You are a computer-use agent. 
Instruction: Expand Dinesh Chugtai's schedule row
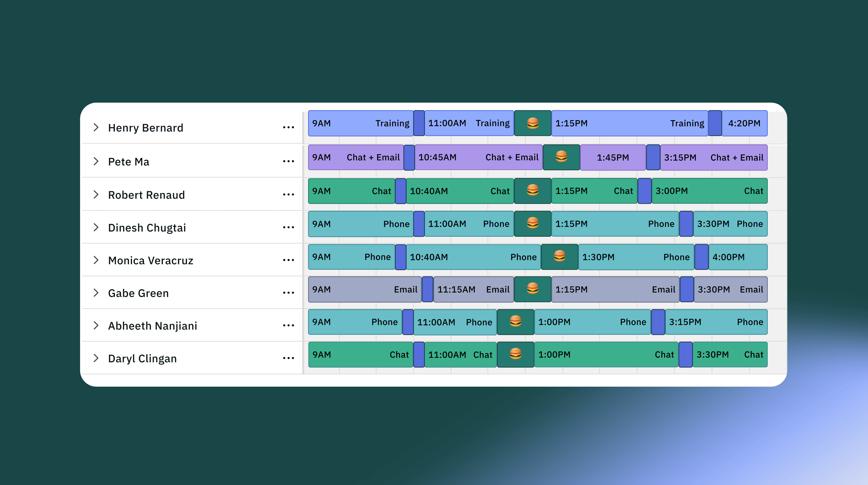[x=96, y=228]
